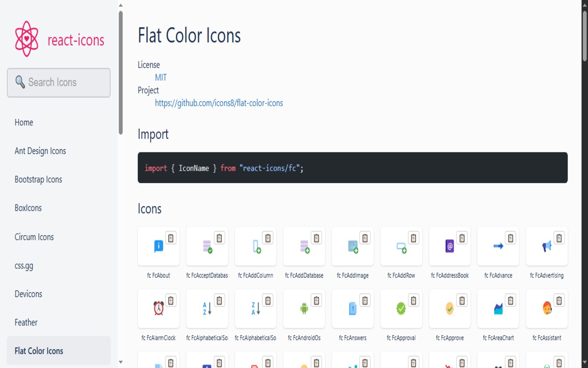Click the FcAddressBook icon
Viewport: 588px width, 368px height.
pyautogui.click(x=450, y=247)
